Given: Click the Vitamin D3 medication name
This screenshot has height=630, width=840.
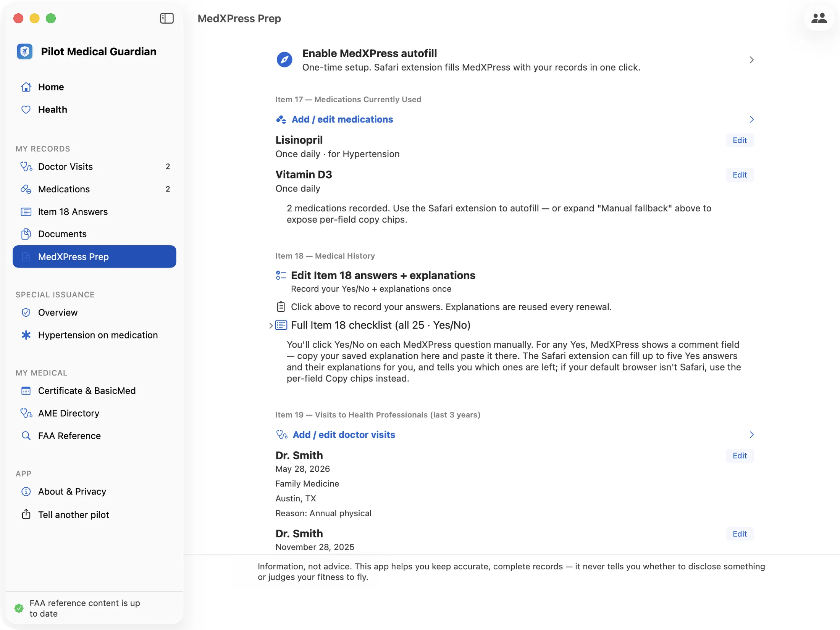Looking at the screenshot, I should pyautogui.click(x=304, y=174).
